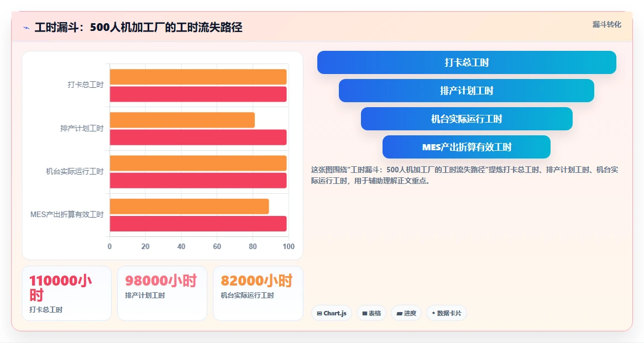
Task: Click the 机台实际运行工时 caption under 82000小时
Action: click(247, 295)
